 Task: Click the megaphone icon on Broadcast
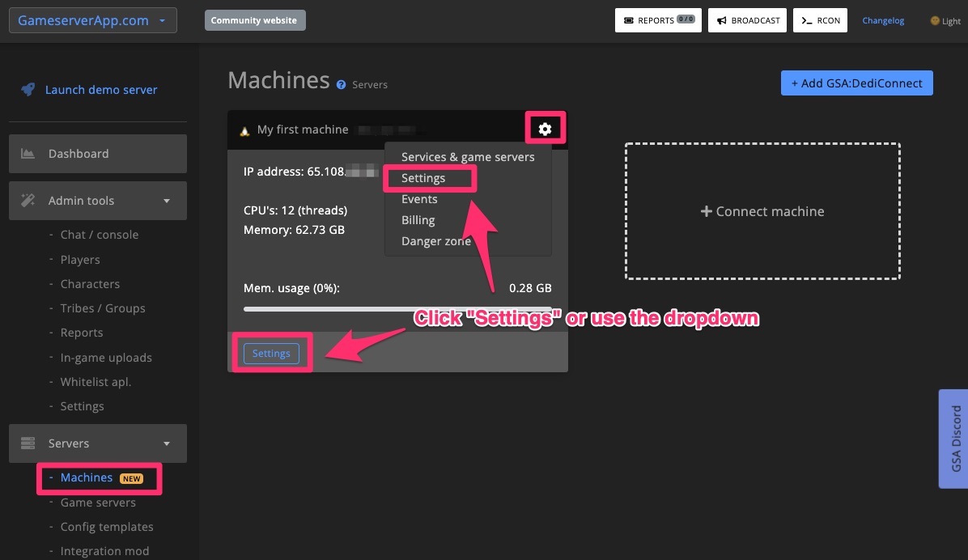[721, 20]
